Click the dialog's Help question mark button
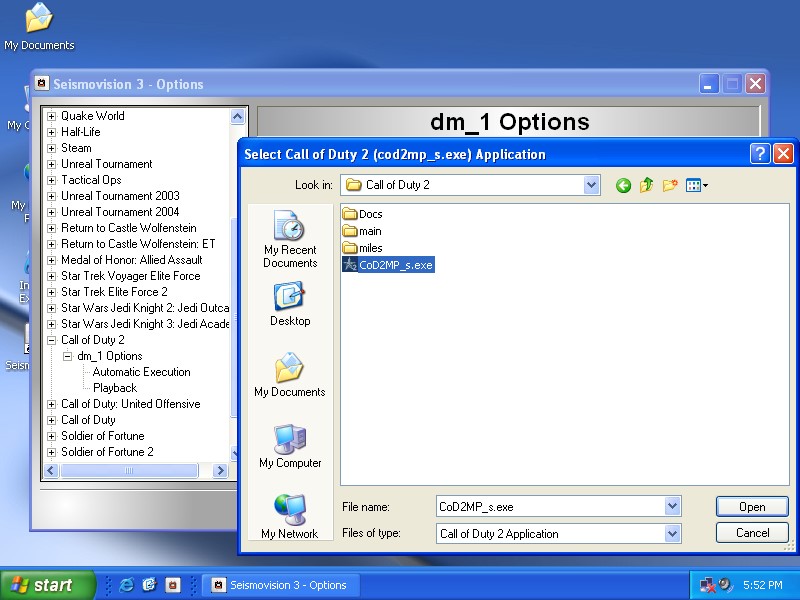The height and width of the screenshot is (600, 800). click(760, 154)
